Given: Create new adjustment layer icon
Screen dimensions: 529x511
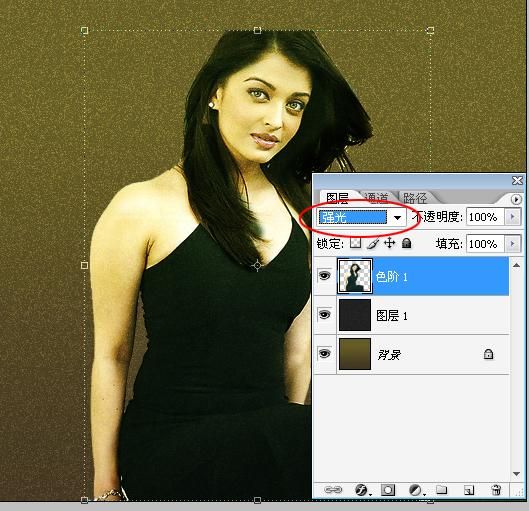Looking at the screenshot, I should point(415,490).
